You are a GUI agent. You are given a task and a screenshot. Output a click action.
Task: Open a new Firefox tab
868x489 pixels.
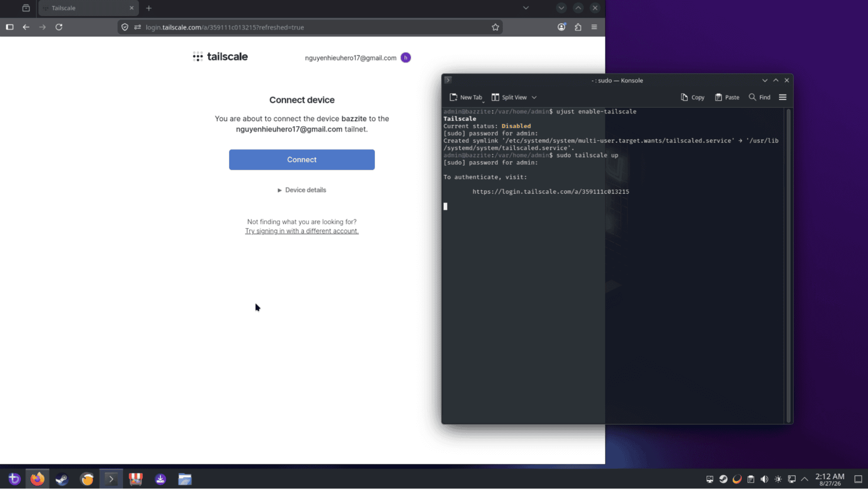click(x=149, y=8)
